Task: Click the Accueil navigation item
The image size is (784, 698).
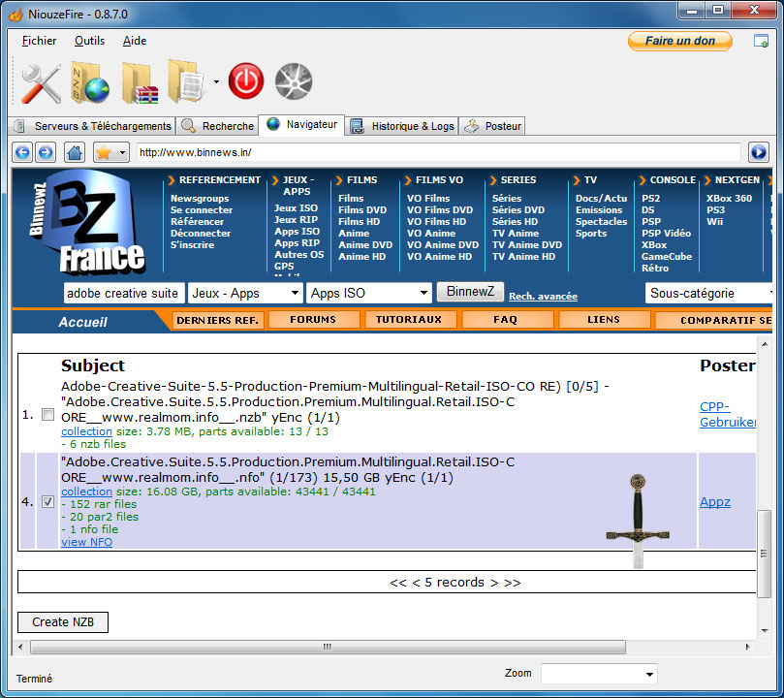Action: pos(83,322)
